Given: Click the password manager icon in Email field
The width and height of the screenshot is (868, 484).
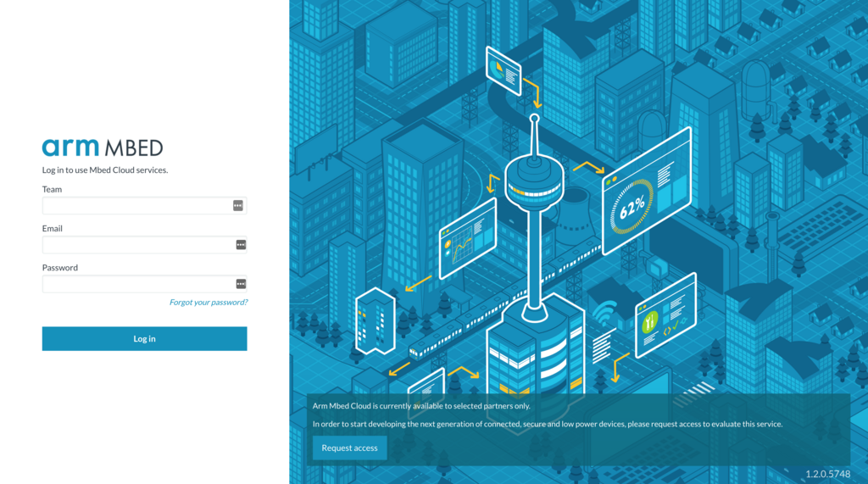Looking at the screenshot, I should coord(241,245).
